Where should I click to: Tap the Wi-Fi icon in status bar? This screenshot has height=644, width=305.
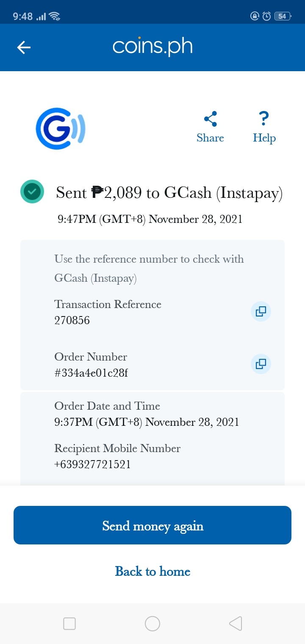[55, 16]
